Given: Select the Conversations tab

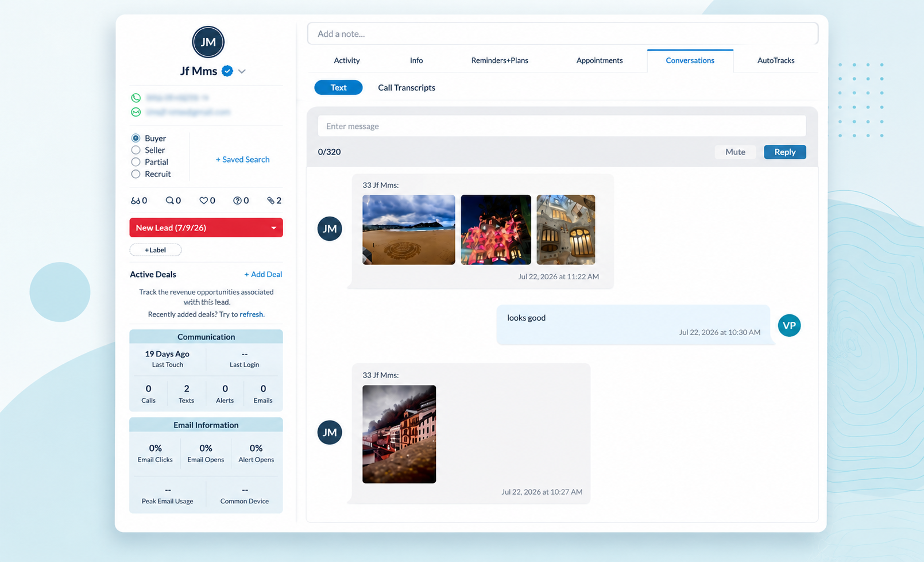Looking at the screenshot, I should click(690, 60).
